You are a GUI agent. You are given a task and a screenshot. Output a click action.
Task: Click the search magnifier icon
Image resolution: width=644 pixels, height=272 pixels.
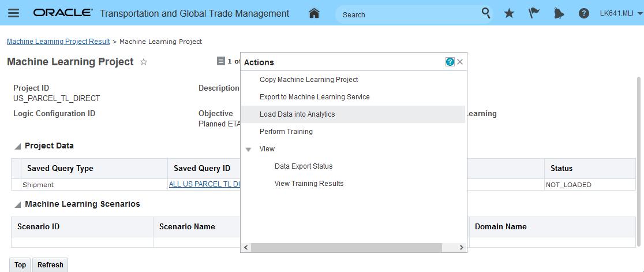point(486,13)
